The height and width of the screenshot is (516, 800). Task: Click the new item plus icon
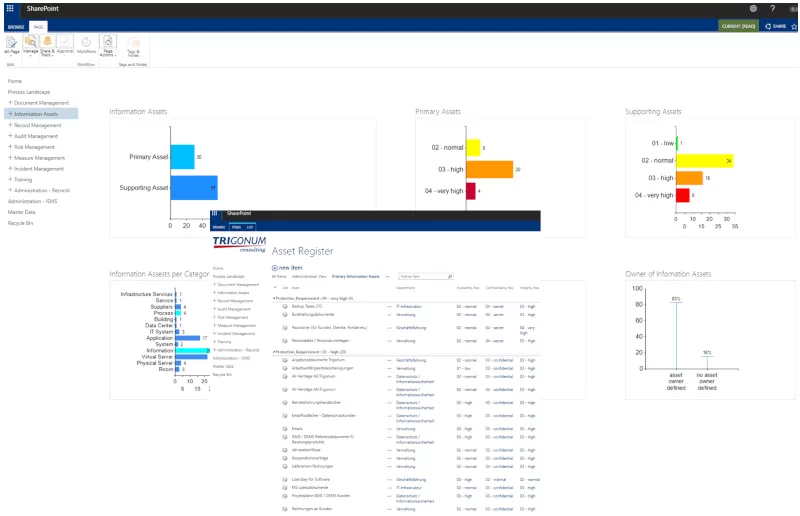click(x=275, y=268)
